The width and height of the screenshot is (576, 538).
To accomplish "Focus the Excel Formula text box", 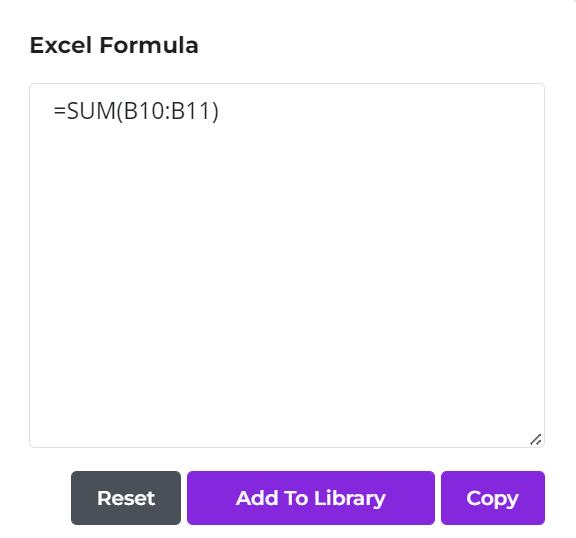I will pyautogui.click(x=287, y=265).
